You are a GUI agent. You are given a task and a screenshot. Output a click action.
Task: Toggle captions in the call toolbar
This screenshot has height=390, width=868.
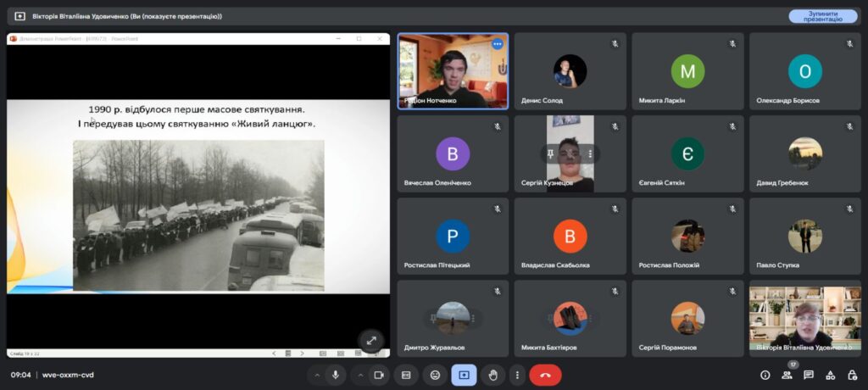tap(406, 375)
